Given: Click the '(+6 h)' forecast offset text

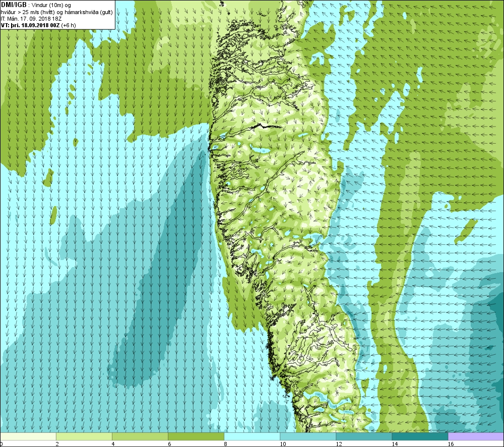Looking at the screenshot, I should pos(68,25).
